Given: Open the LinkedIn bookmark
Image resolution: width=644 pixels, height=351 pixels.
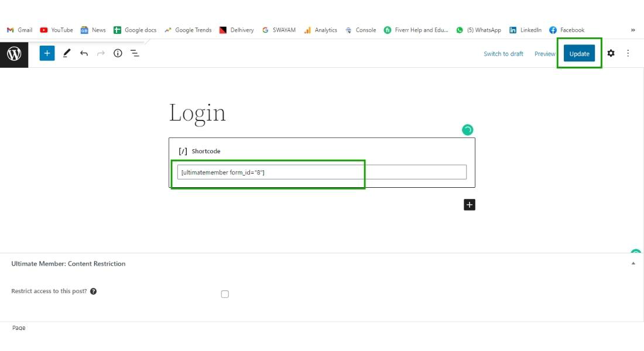Looking at the screenshot, I should [x=525, y=30].
